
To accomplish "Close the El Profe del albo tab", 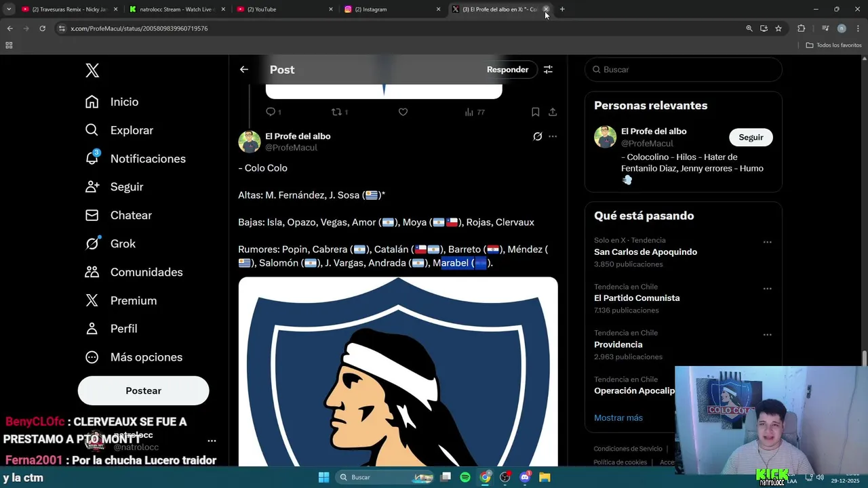I will point(546,9).
